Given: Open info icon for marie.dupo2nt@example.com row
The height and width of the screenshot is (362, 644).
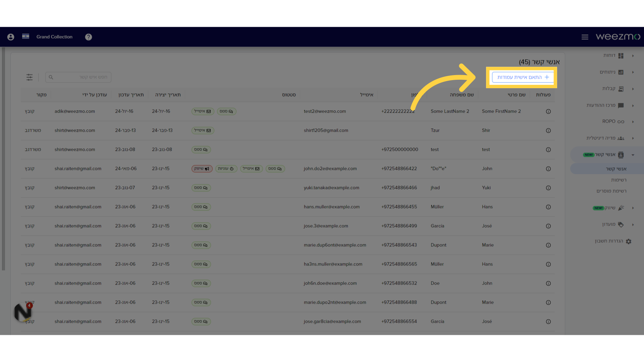Looking at the screenshot, I should (548, 302).
